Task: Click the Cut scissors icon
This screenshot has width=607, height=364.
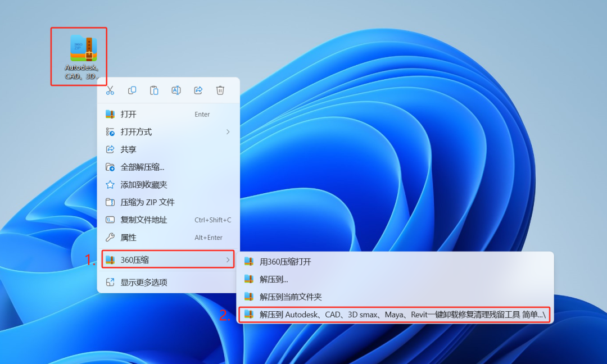Action: (110, 90)
